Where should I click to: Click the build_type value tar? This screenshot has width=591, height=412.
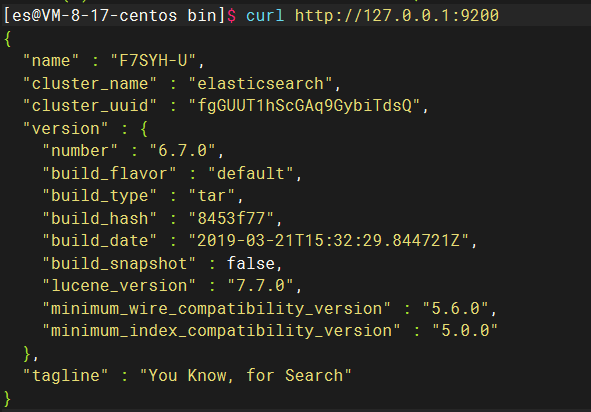click(211, 196)
